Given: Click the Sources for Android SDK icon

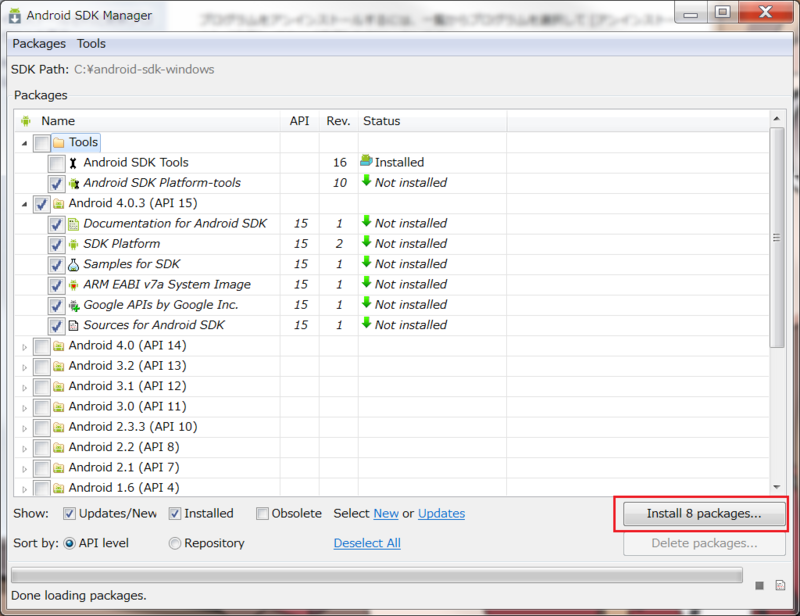Looking at the screenshot, I should coord(73,326).
